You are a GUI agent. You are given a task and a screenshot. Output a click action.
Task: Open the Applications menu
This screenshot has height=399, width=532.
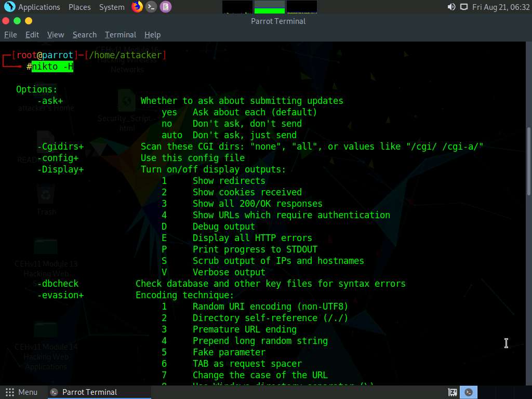(39, 7)
